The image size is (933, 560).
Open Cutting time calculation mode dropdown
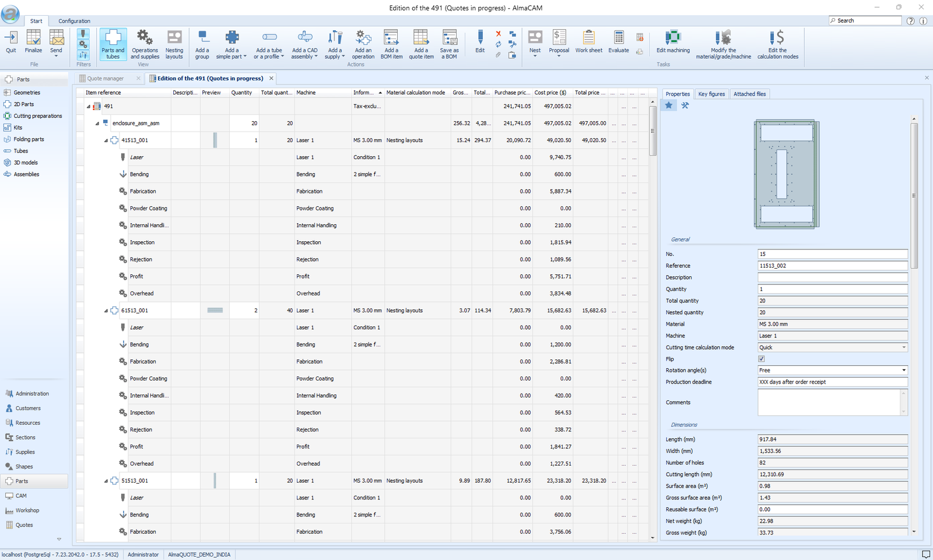[904, 347]
